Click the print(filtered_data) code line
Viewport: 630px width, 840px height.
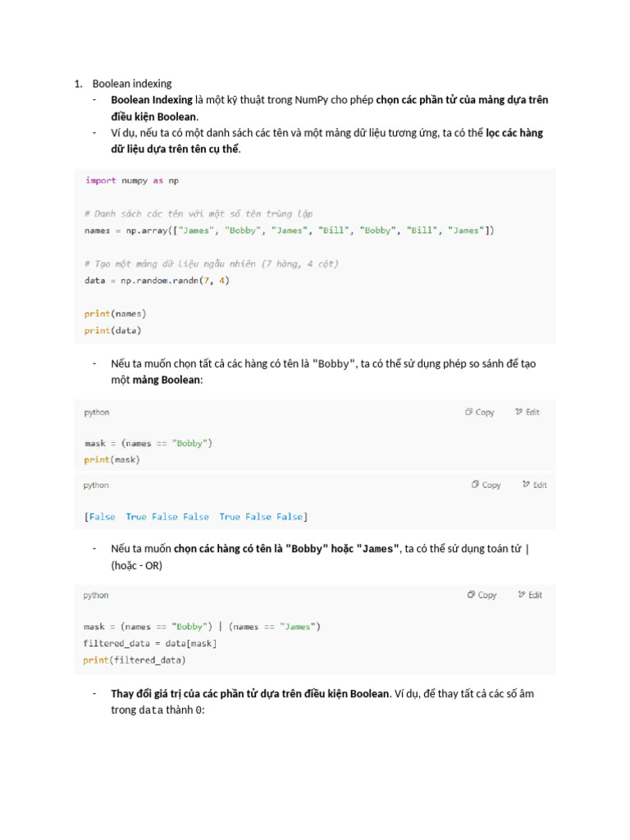(x=134, y=660)
